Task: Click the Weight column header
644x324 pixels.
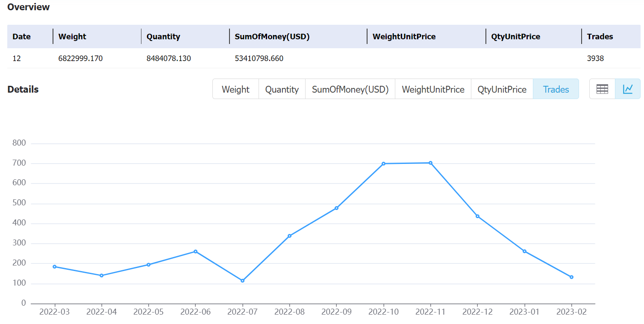Action: click(x=72, y=37)
